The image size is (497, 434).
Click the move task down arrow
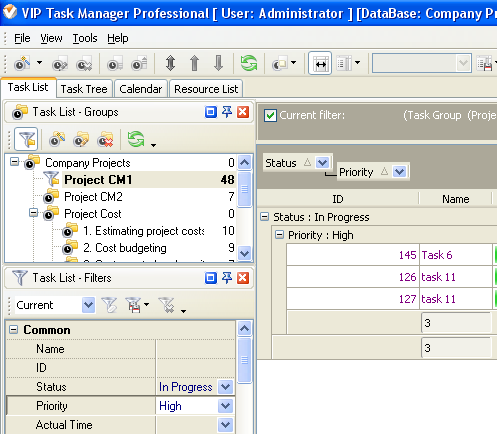pos(218,63)
